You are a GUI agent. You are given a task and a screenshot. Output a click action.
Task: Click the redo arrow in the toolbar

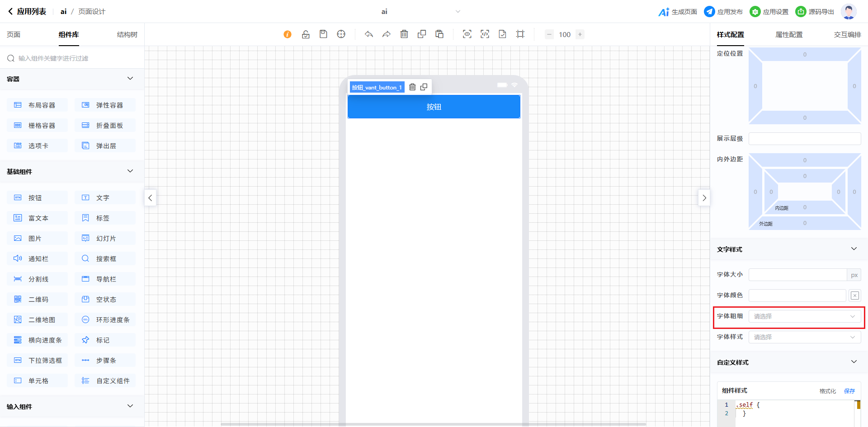pyautogui.click(x=387, y=34)
